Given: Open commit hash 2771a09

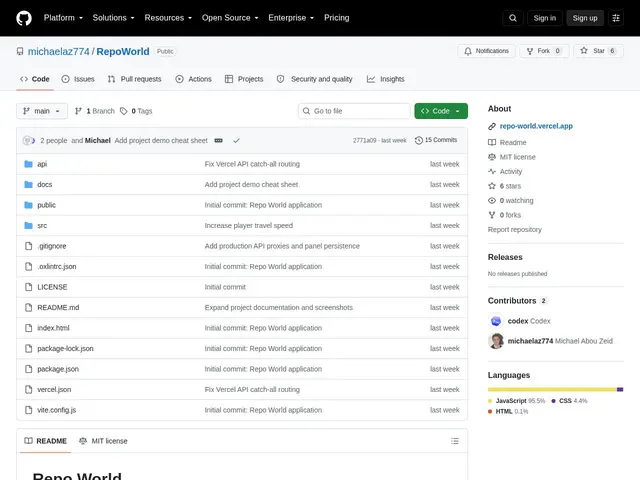Looking at the screenshot, I should (x=364, y=140).
